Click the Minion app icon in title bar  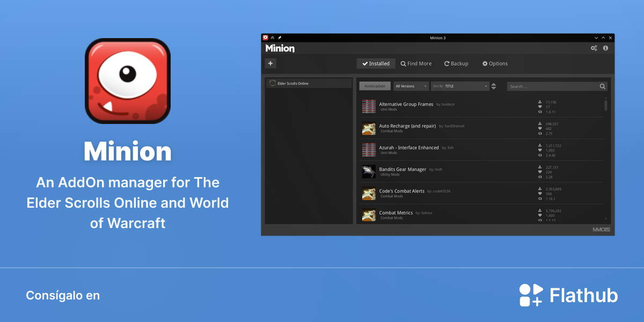pyautogui.click(x=265, y=38)
